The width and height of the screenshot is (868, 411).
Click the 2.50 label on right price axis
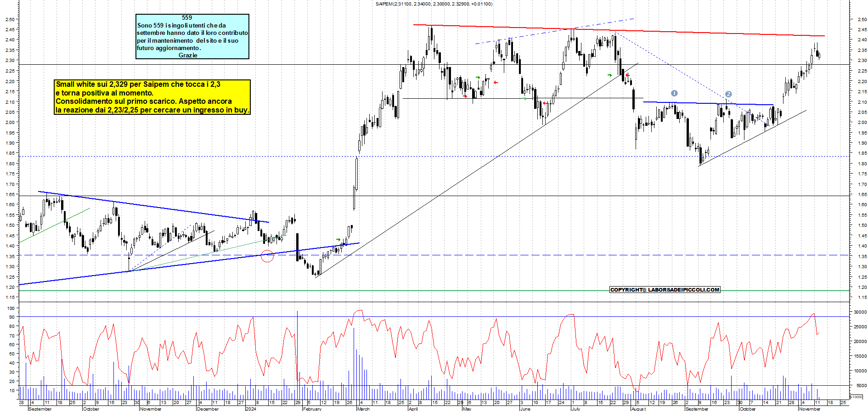coord(862,20)
